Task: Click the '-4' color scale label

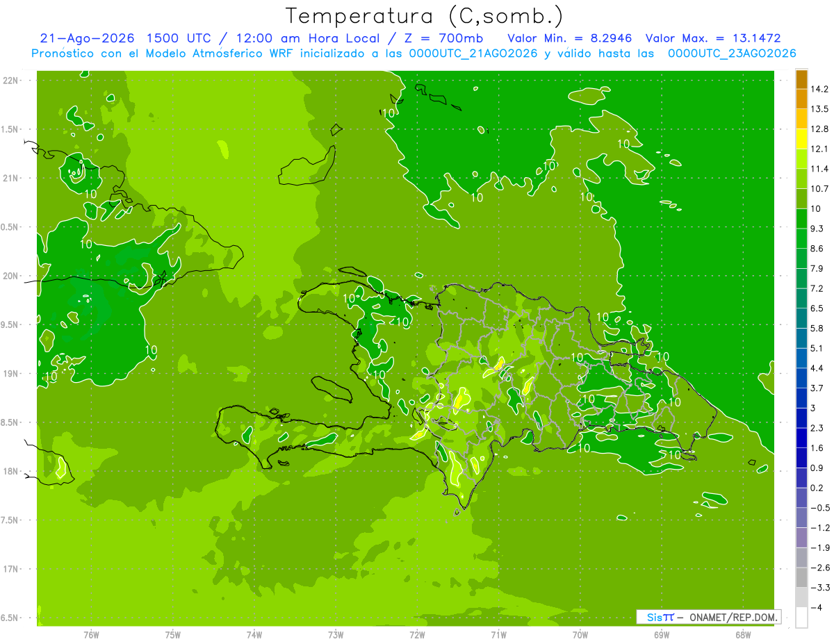Action: click(x=815, y=608)
